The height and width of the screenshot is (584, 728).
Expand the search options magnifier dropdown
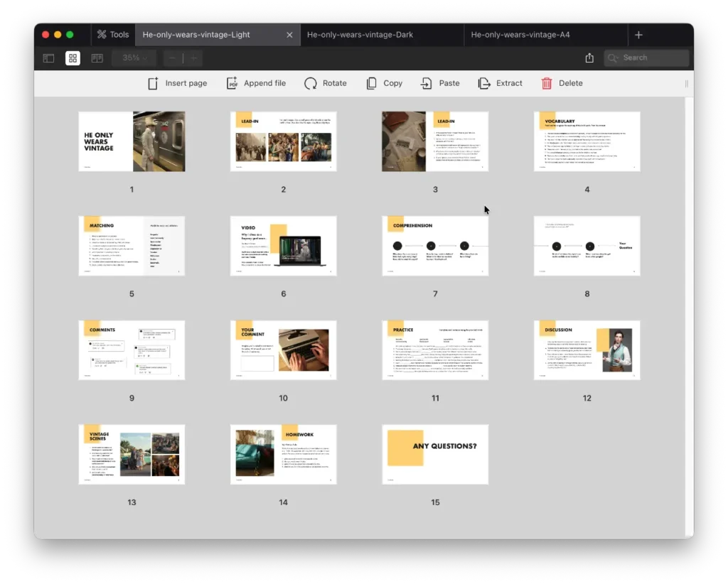pyautogui.click(x=614, y=58)
